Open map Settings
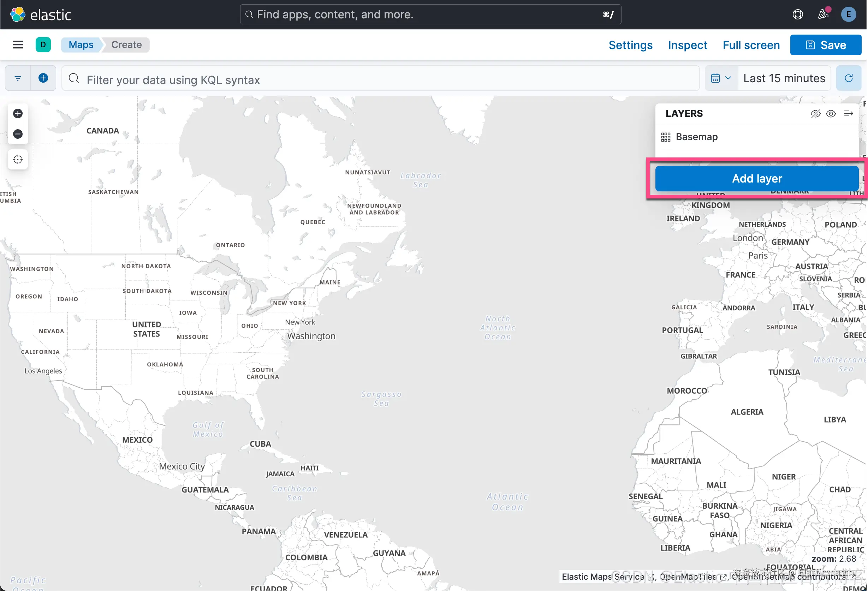This screenshot has width=868, height=591. pos(630,45)
